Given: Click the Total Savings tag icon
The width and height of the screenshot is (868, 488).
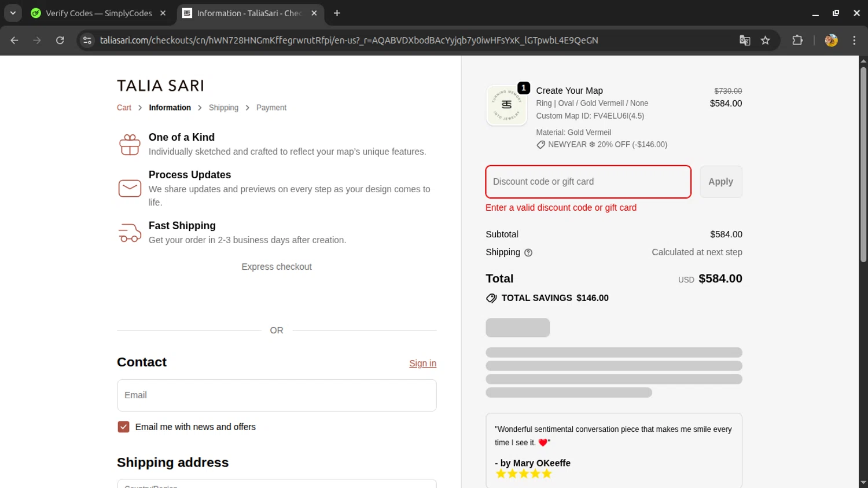Looking at the screenshot, I should 491,298.
